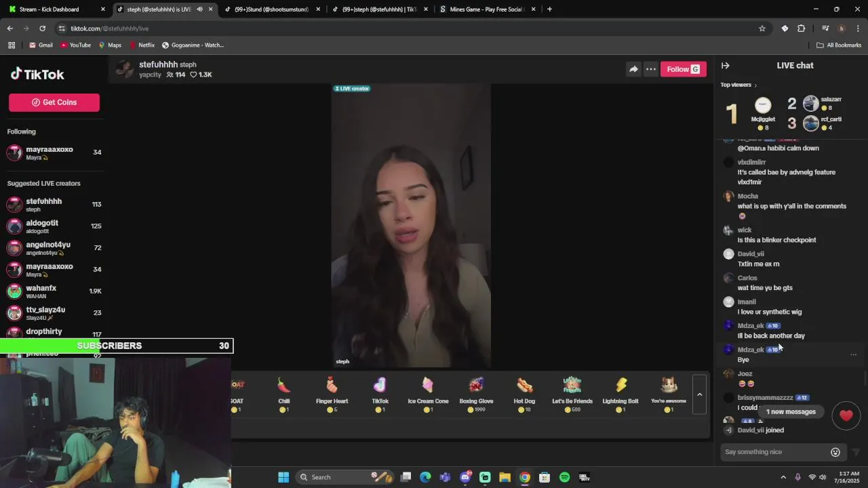
Task: Click the steph live video
Action: 411,226
